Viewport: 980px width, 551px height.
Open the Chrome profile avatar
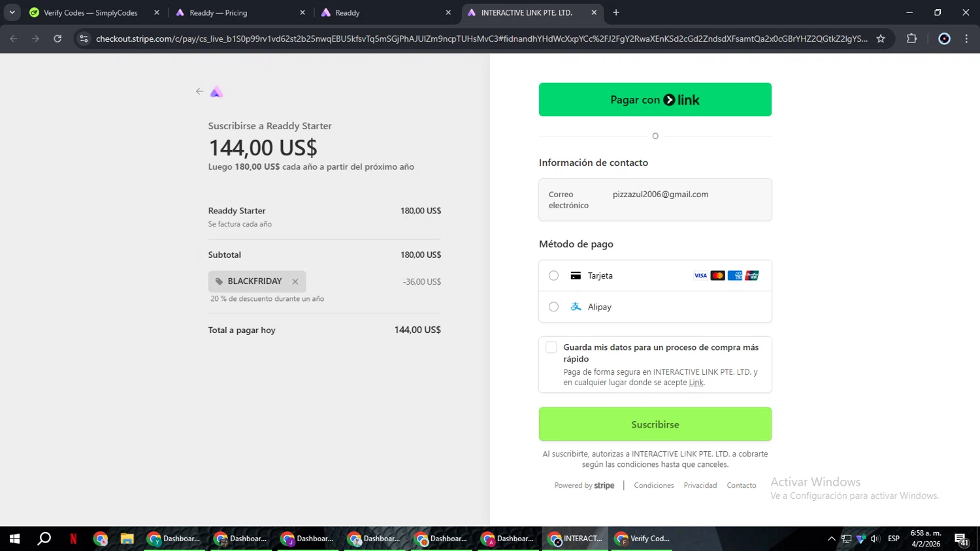click(944, 39)
